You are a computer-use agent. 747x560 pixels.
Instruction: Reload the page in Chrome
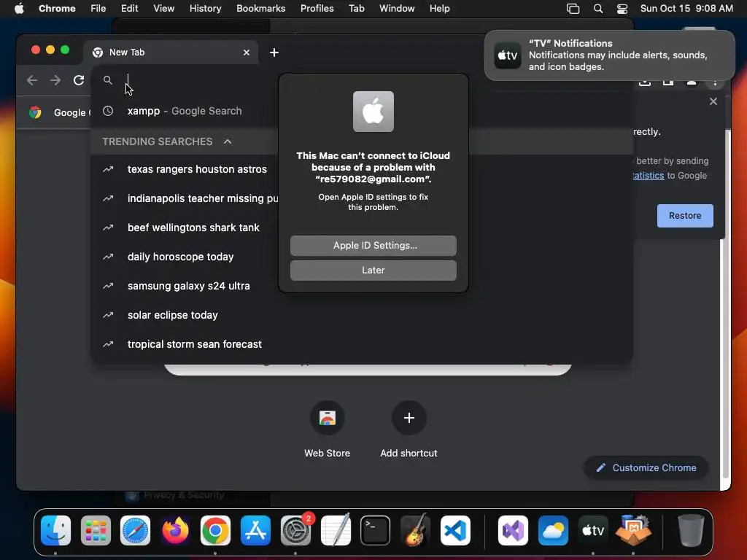79,80
